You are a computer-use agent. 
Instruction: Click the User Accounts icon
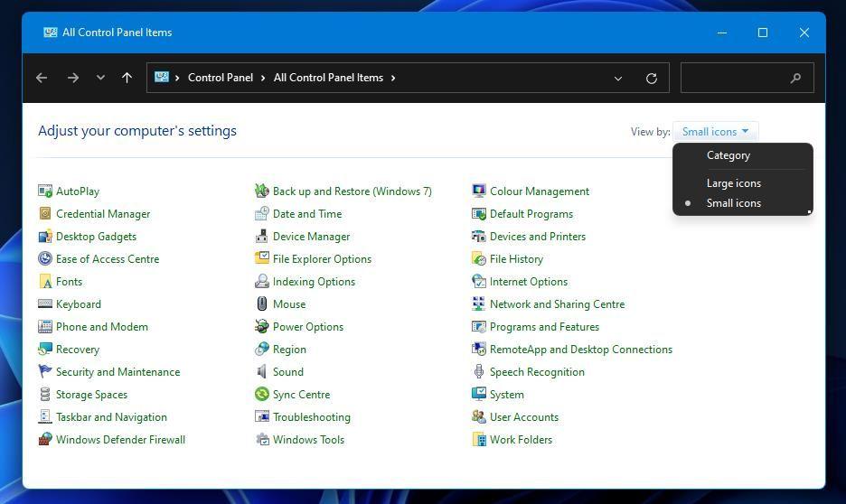(x=479, y=417)
